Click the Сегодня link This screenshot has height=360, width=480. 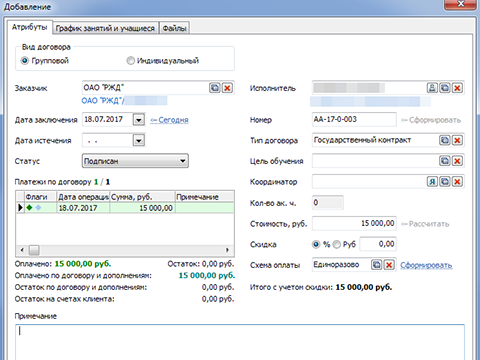coord(169,120)
